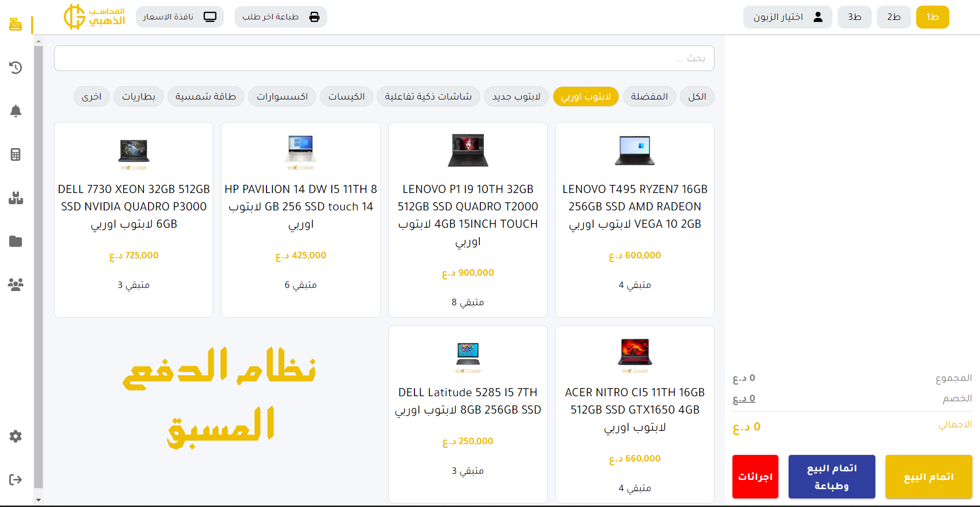Select the لابتوب جديد category filter
The image size is (980, 507).
(x=516, y=96)
